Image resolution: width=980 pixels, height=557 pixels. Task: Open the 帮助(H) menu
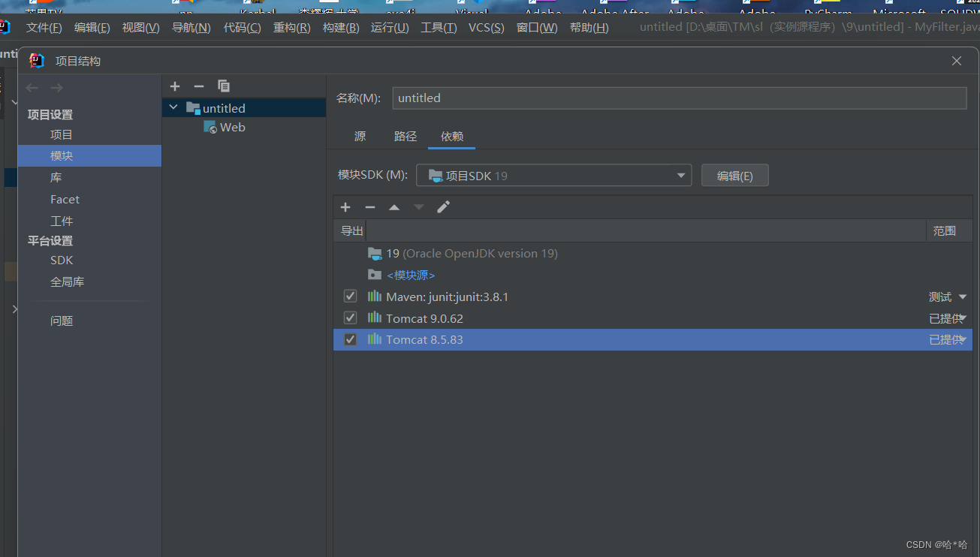coord(589,28)
